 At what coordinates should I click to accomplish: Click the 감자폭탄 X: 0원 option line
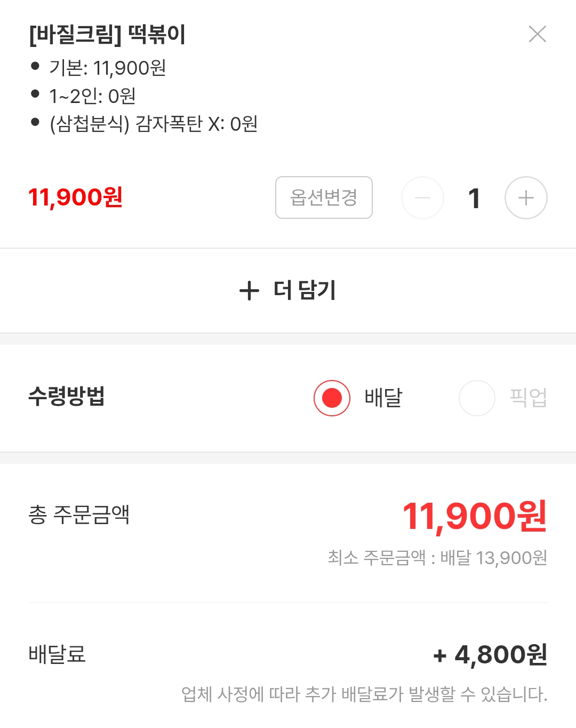[154, 124]
